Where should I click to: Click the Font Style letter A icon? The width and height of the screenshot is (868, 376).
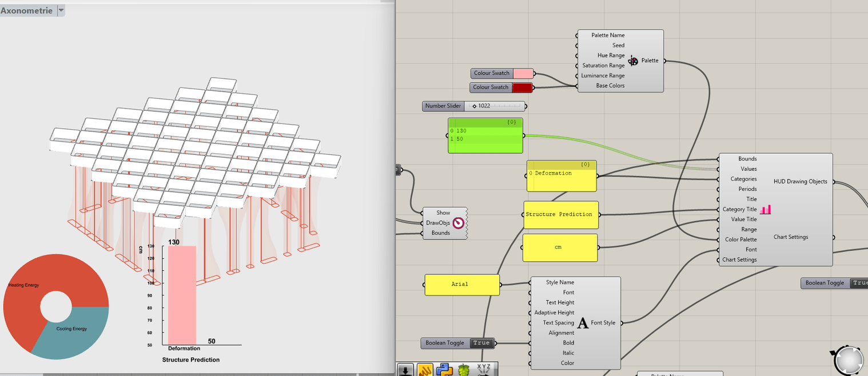(x=583, y=323)
